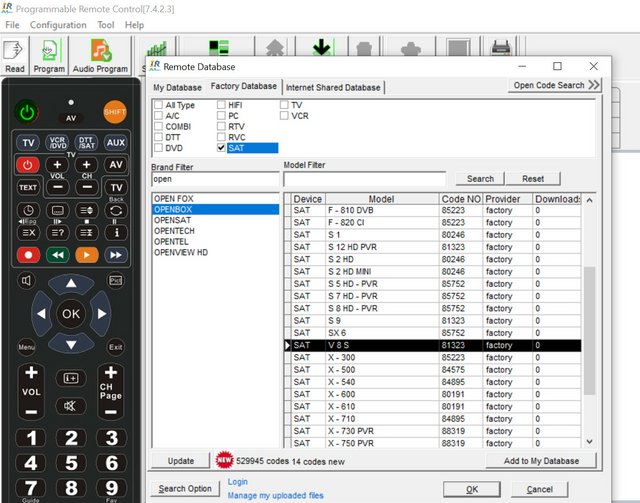Expand the Open Code Search panel
Screen dimensions: 640x503
tap(555, 85)
